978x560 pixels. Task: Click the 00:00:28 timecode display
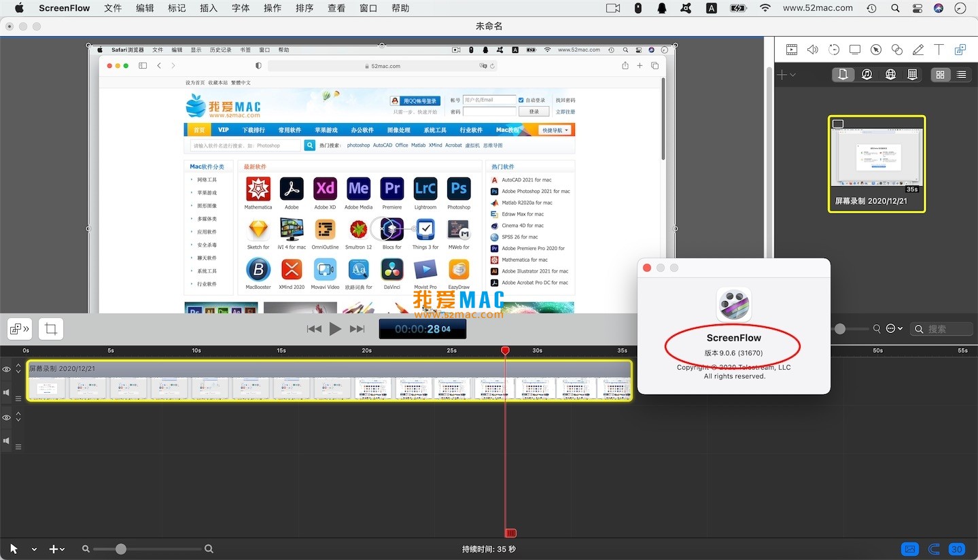[x=423, y=329]
